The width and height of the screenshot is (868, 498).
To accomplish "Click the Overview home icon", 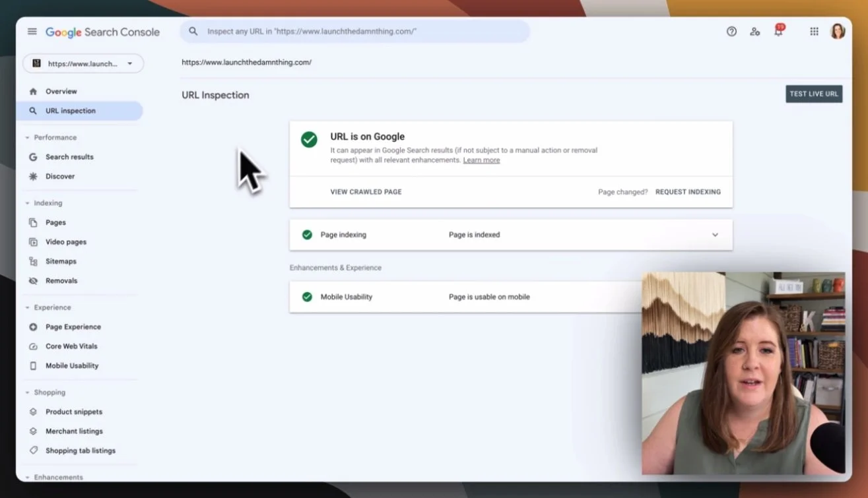I will point(33,92).
